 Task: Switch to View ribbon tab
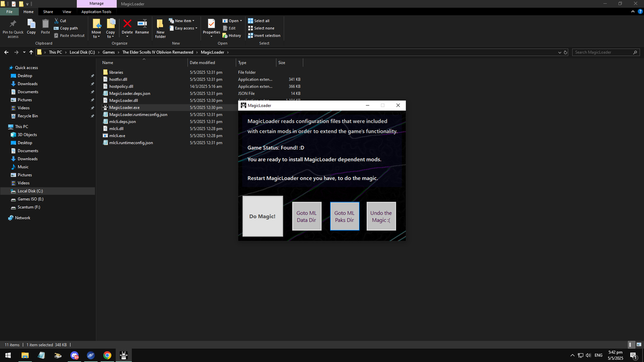(x=67, y=12)
